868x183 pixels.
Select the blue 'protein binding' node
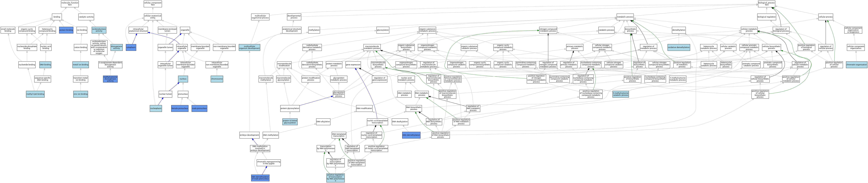[x=66, y=30]
